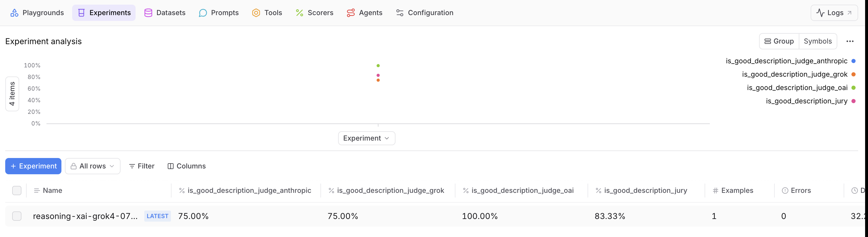This screenshot has height=237, width=868.
Task: Check the reasoning-xai-grok4 row checkbox
Action: tap(17, 216)
